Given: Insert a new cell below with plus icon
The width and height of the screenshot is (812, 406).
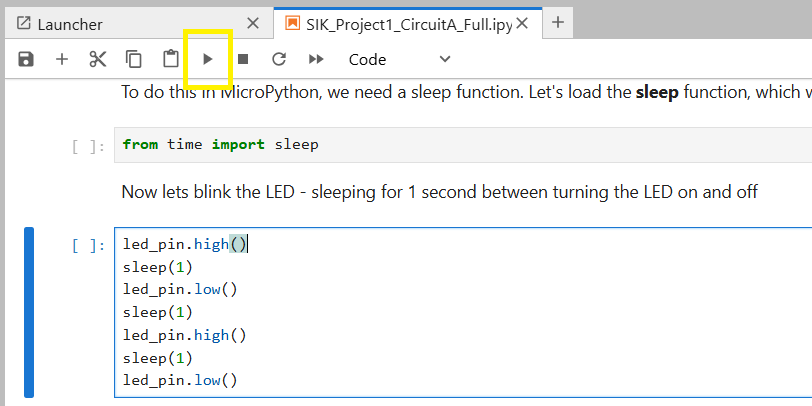Looking at the screenshot, I should click(x=62, y=60).
